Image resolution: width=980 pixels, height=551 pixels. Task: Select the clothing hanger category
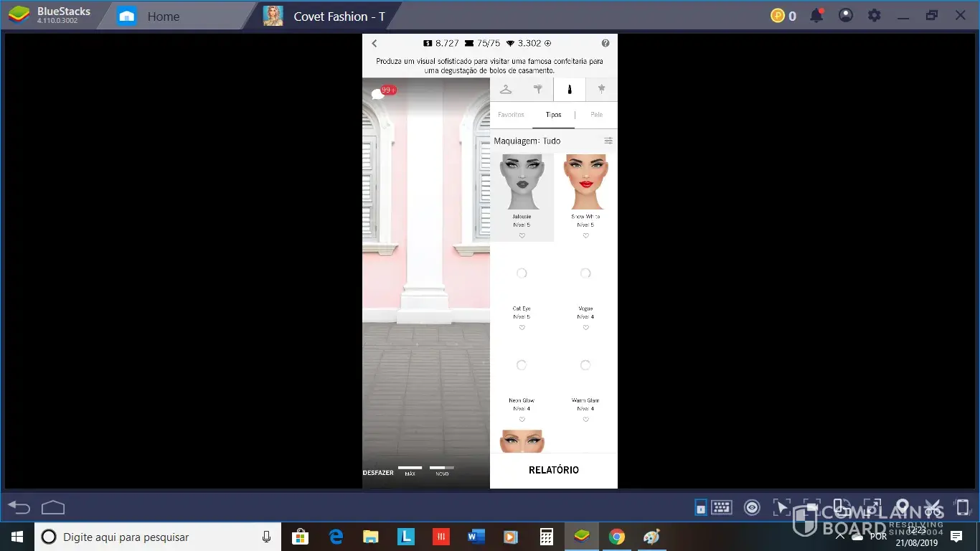coord(506,90)
